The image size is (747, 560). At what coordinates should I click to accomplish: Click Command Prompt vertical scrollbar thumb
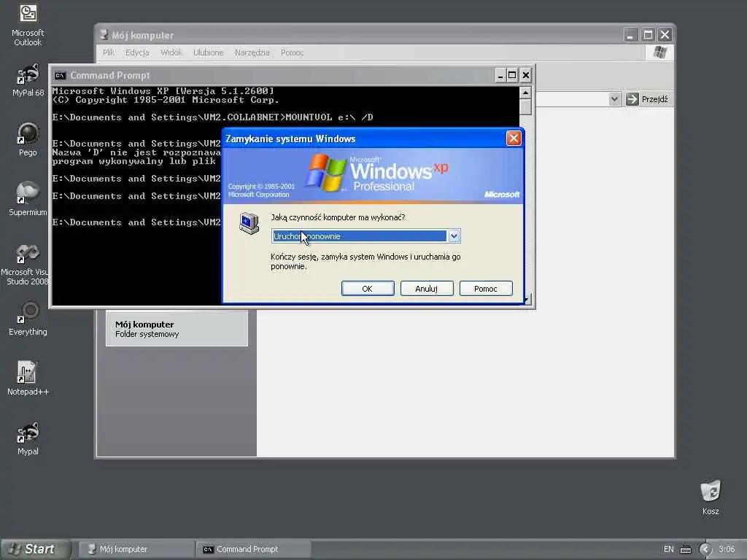pyautogui.click(x=525, y=106)
